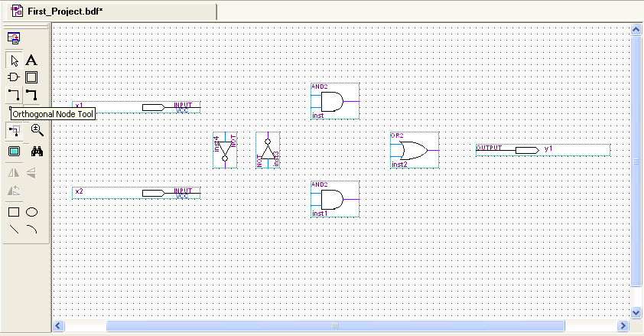Activate the Orthogonal Node tool

click(14, 95)
